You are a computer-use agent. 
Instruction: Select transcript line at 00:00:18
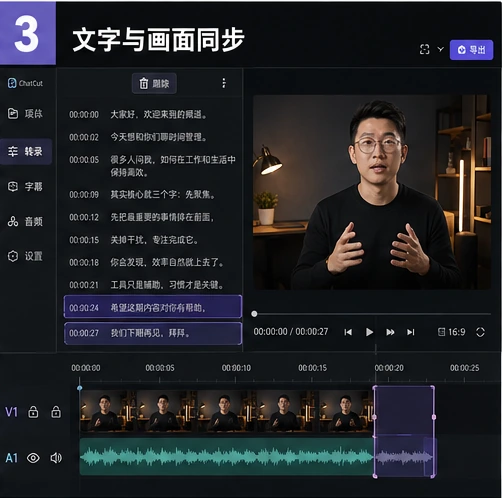153,263
